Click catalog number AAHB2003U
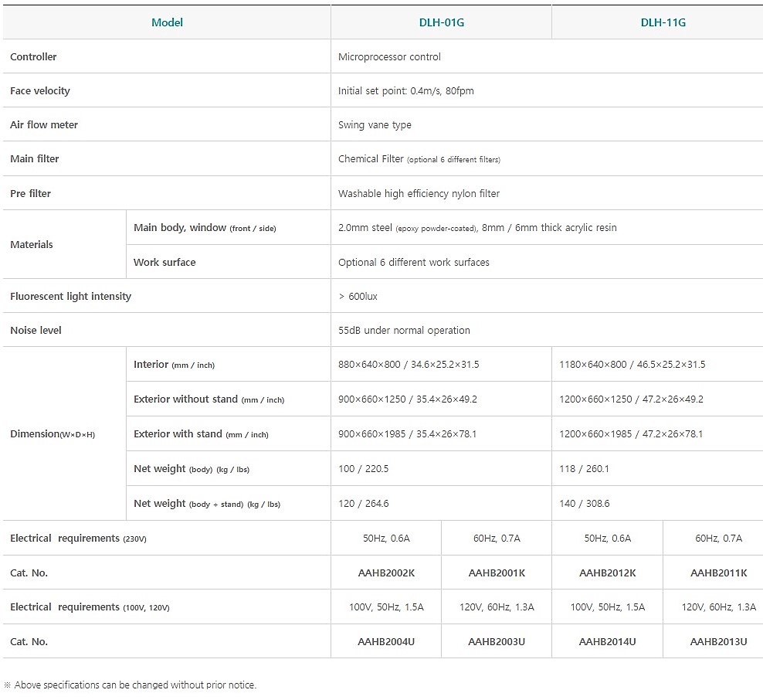This screenshot has height=700, width=763. coord(497,641)
